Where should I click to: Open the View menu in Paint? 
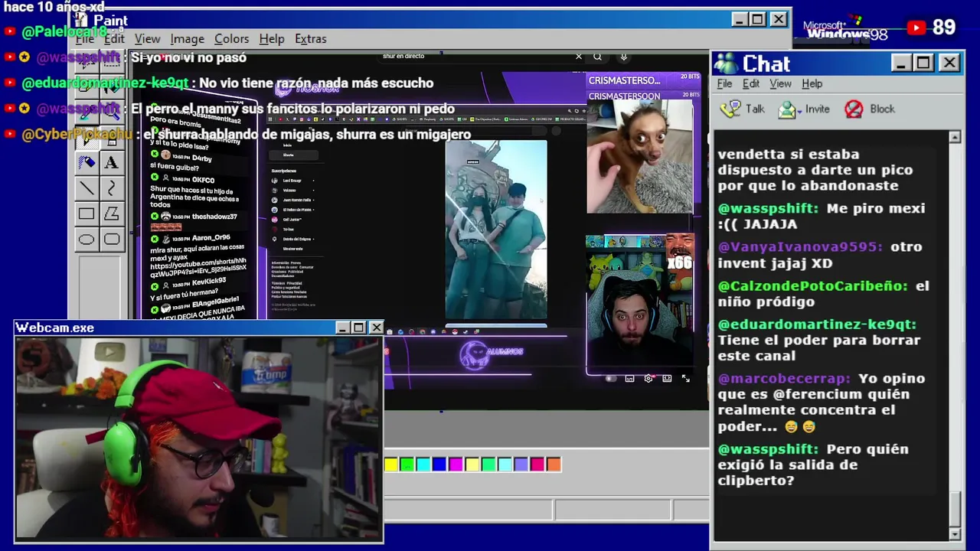(x=148, y=39)
